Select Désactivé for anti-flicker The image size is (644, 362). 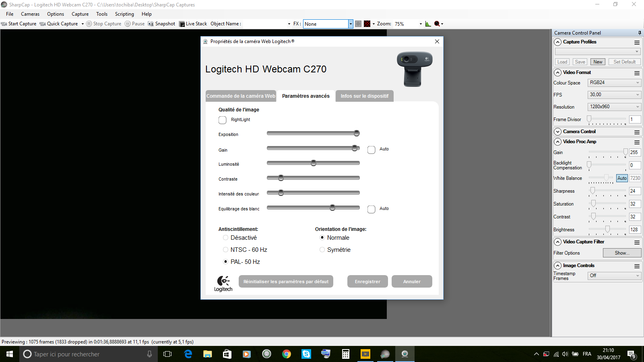(225, 238)
